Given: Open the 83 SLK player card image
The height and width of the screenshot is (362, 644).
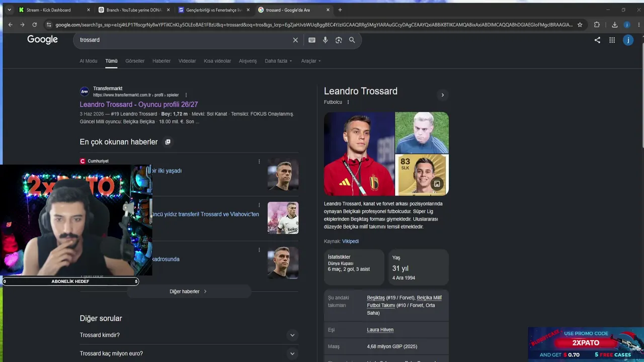Looking at the screenshot, I should (x=422, y=175).
